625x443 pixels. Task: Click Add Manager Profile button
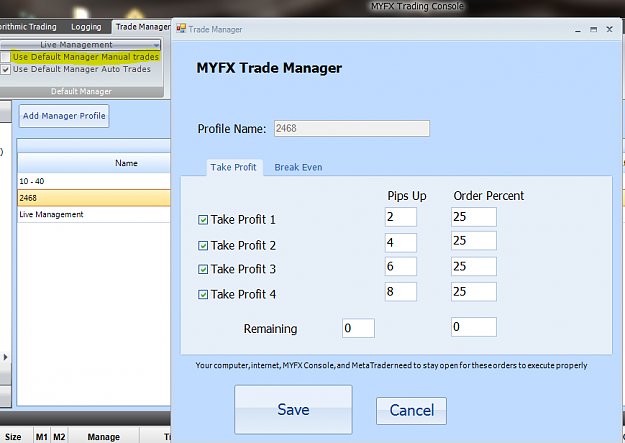point(64,116)
